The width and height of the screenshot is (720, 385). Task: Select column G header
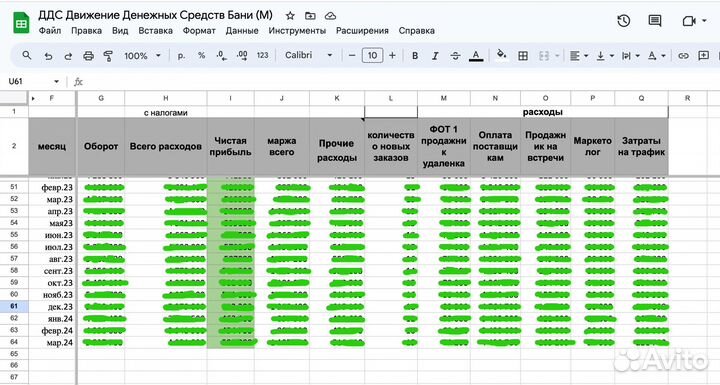(101, 98)
